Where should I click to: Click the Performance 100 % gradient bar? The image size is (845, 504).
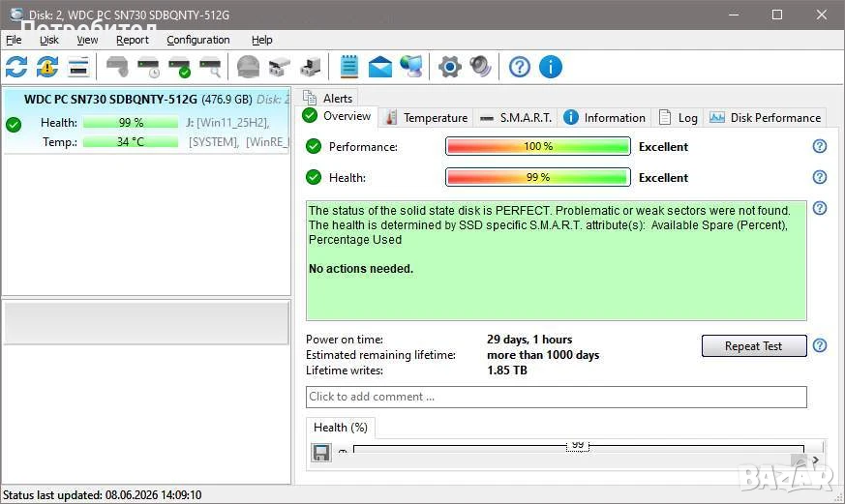(x=538, y=146)
